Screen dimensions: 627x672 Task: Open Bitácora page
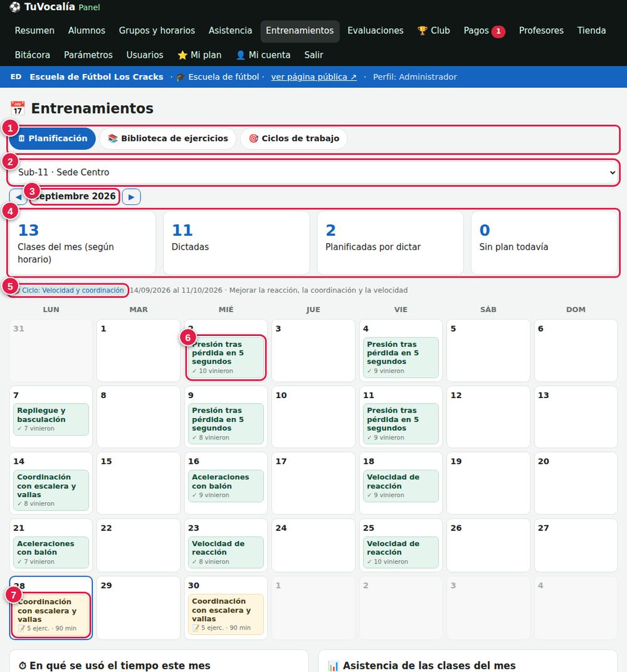tap(32, 55)
